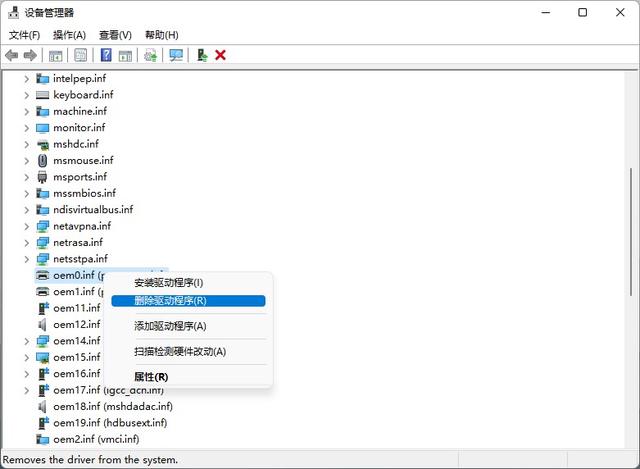
Task: Choose 扫描检测硬件改动(A) from context menu
Action: pos(188,351)
